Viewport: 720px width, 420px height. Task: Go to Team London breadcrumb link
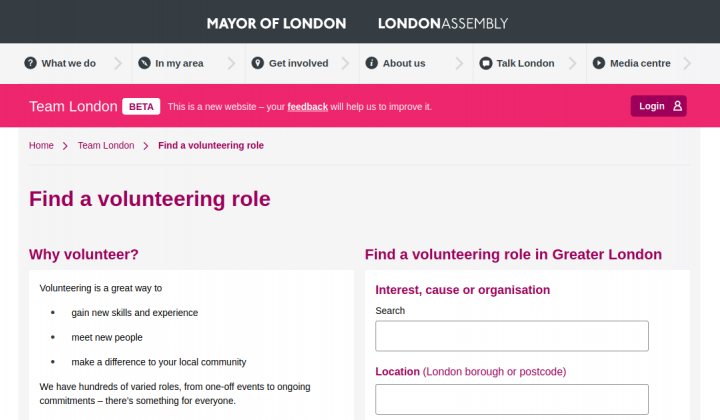[x=106, y=146]
